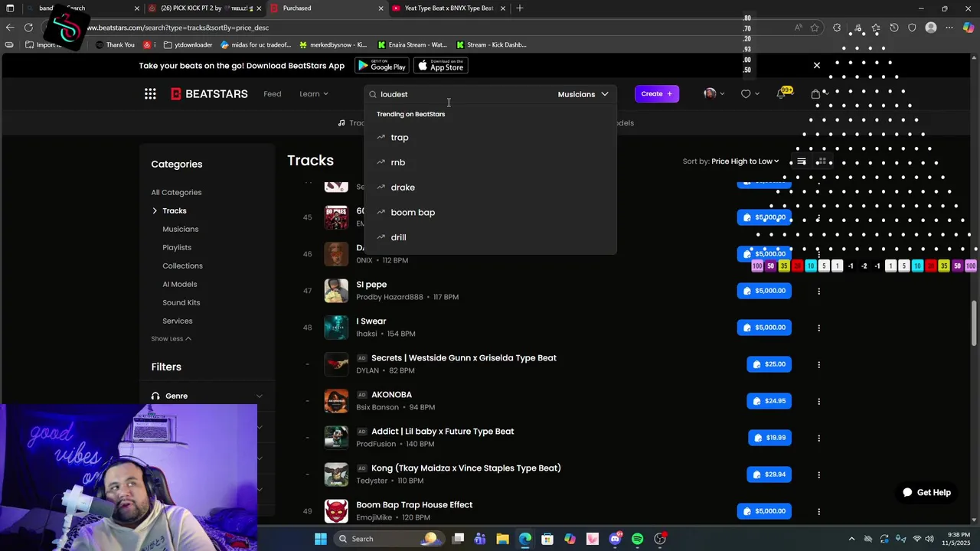Click the Get Help chat button

point(926,493)
